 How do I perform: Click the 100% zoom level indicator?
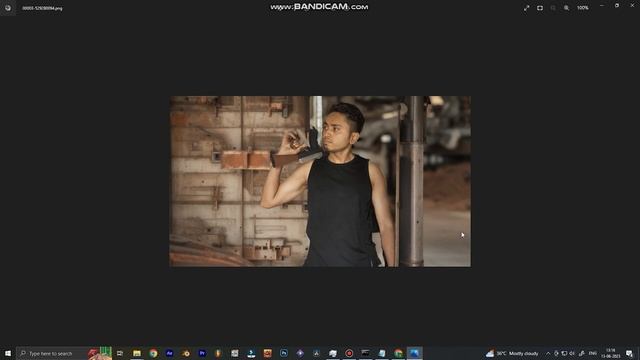click(583, 8)
